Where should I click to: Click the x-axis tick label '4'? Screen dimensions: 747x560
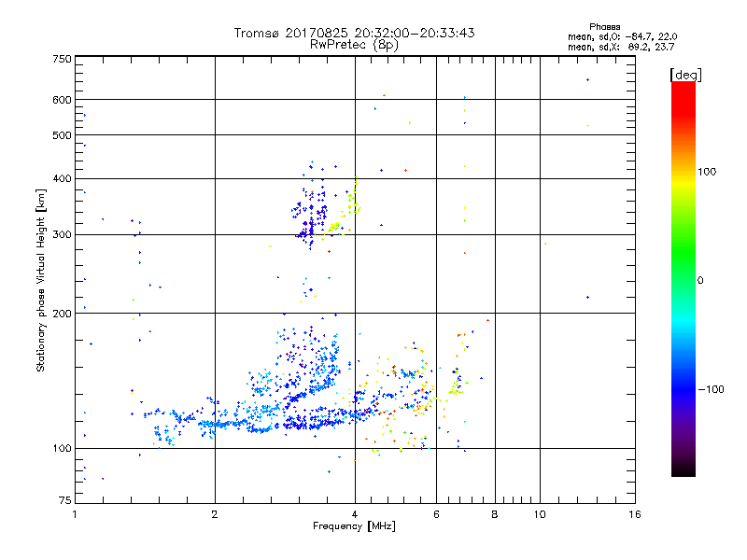pyautogui.click(x=355, y=514)
